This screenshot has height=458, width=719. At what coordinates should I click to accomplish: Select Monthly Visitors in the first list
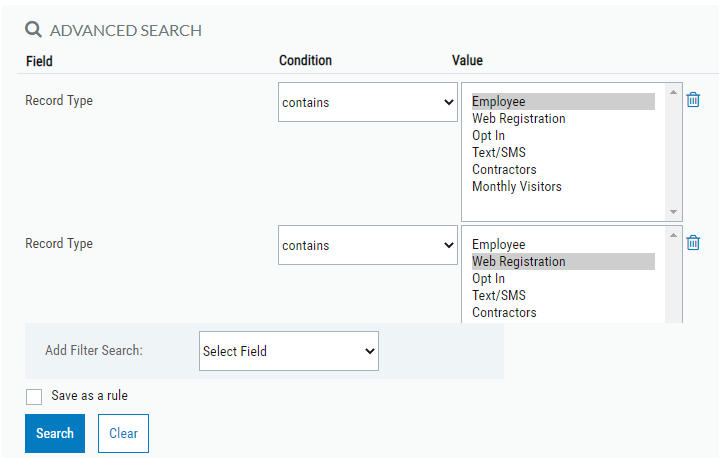tap(516, 186)
